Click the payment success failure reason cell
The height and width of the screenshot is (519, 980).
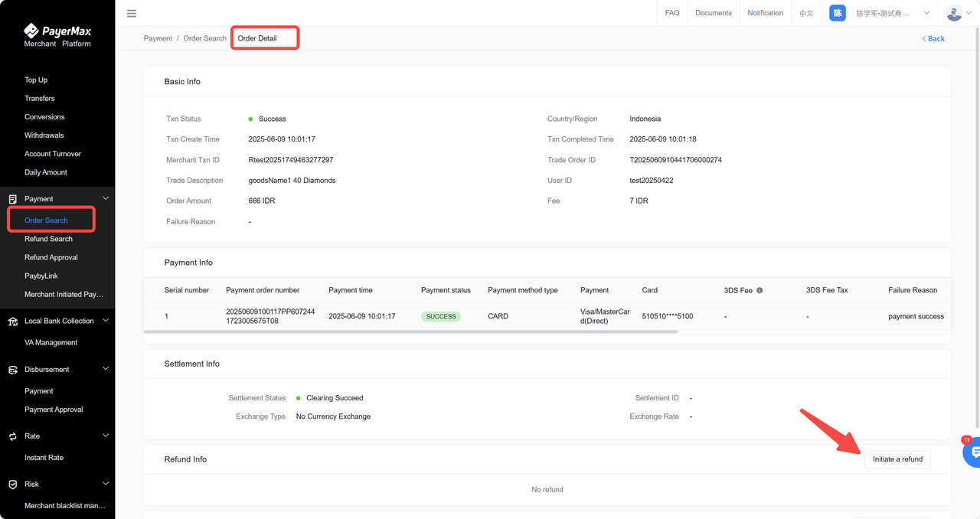point(916,316)
